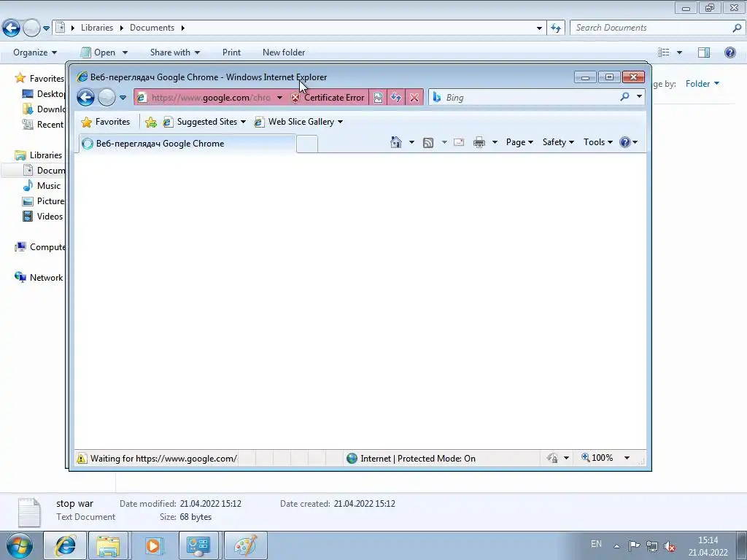This screenshot has height=560, width=747.
Task: Open the Favorites star button in IE
Action: coord(106,122)
